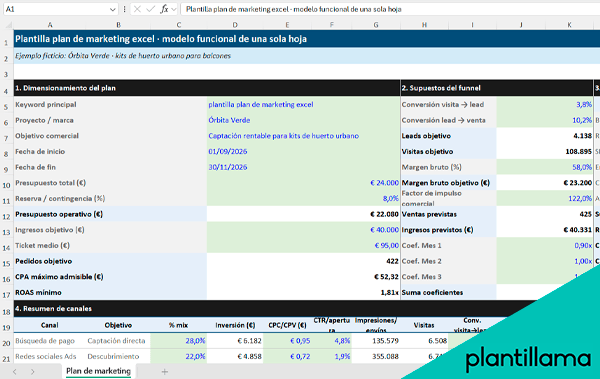Select Pedidos objetivo value 422
Image resolution: width=600 pixels, height=379 pixels.
[x=303, y=261]
